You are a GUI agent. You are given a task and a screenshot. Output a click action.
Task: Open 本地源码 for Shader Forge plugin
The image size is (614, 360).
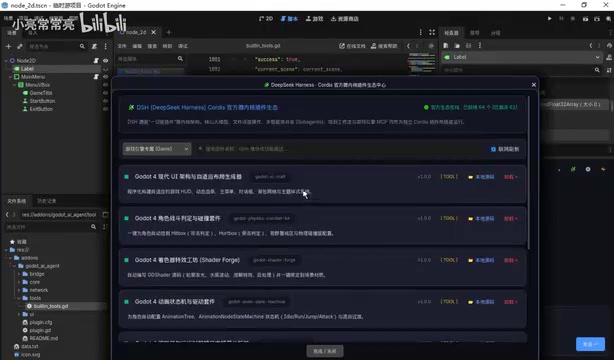point(481,260)
